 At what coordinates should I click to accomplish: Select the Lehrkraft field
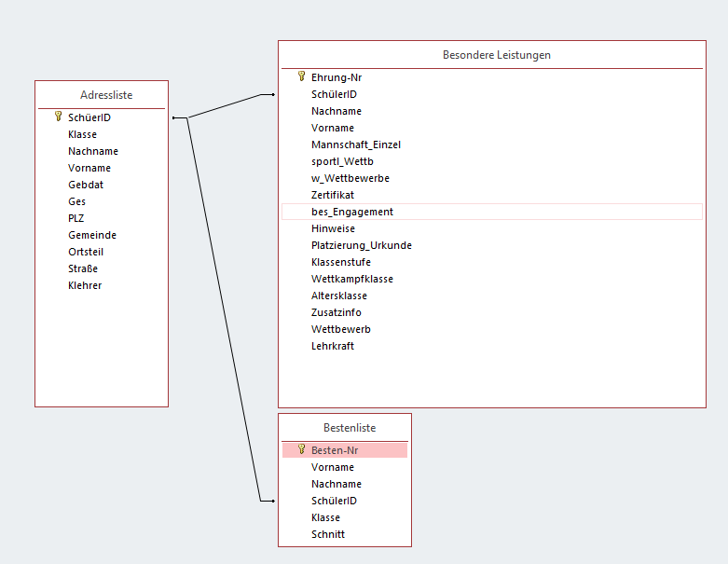coord(333,346)
